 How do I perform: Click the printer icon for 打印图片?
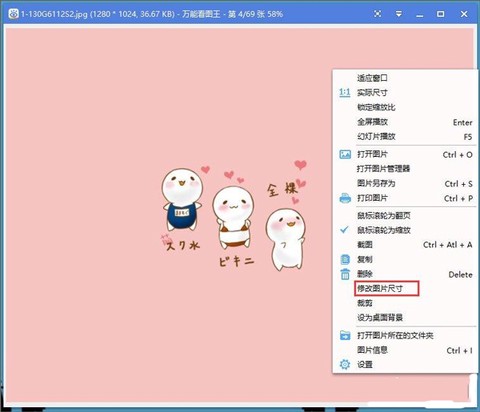coord(345,198)
